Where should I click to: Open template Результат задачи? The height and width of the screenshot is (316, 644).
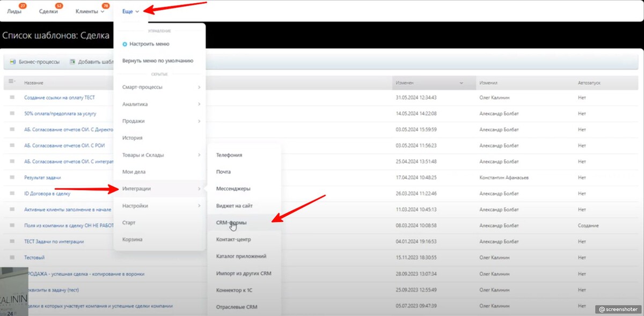click(42, 177)
